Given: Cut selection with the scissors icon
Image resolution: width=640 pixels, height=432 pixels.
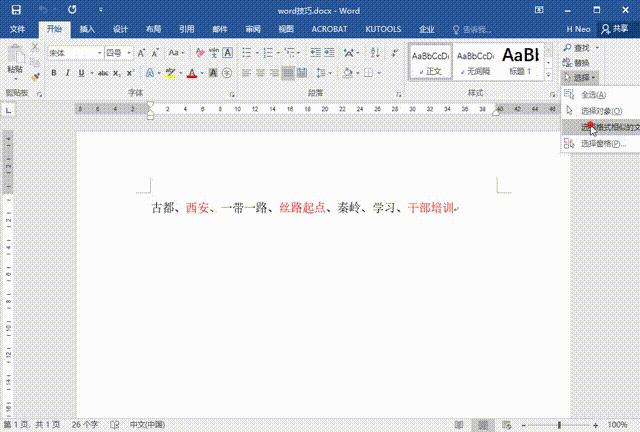Looking at the screenshot, I should (35, 47).
